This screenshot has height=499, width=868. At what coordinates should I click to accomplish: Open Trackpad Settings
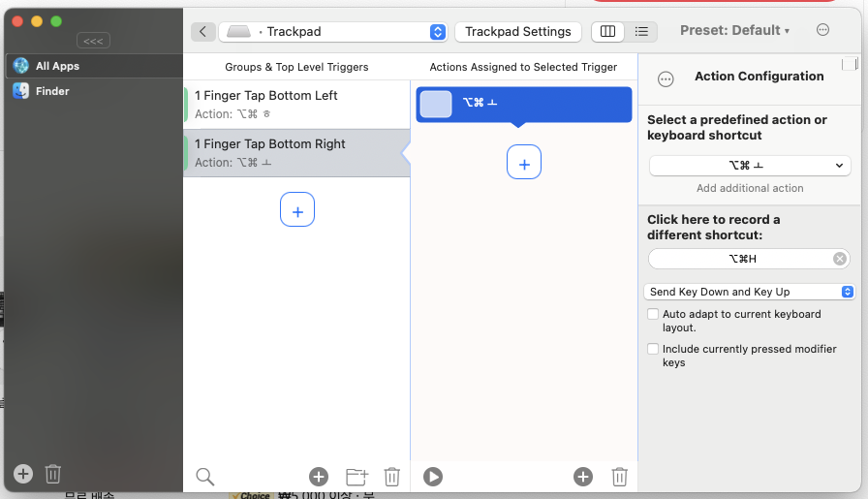click(x=518, y=32)
